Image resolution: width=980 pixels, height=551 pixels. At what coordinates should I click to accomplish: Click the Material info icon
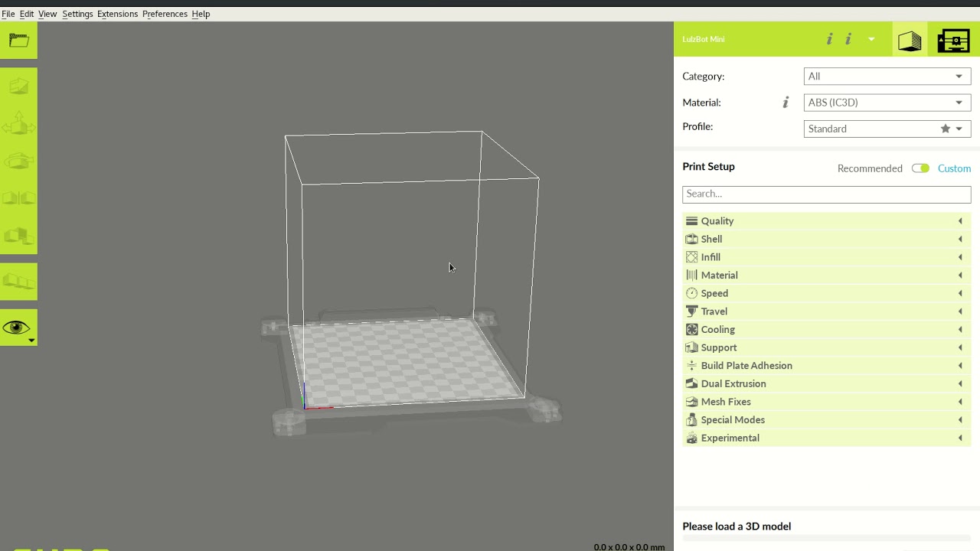click(786, 103)
